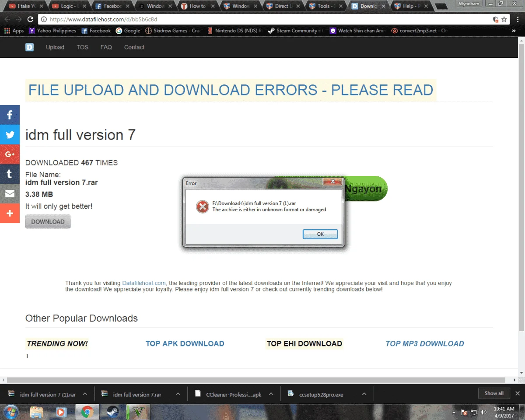Viewport: 525px width, 420px height.
Task: Open the Facebook bookmark in the bookmarks bar
Action: (96, 31)
